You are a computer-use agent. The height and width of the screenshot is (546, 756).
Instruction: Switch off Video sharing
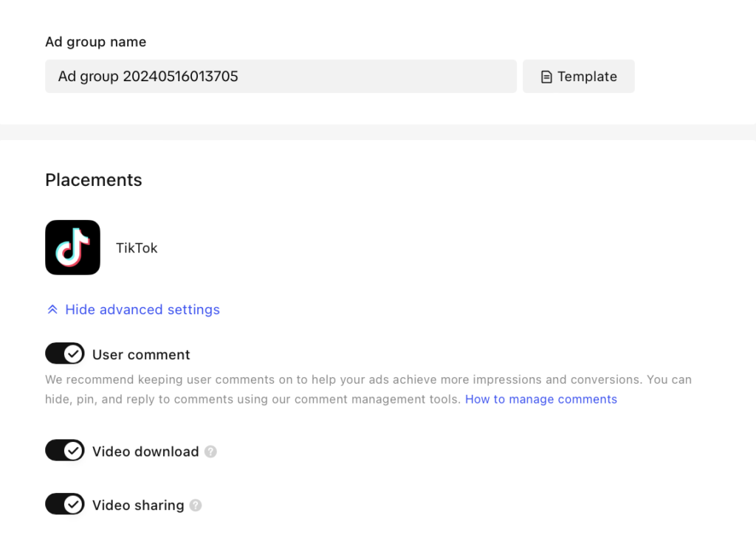65,505
